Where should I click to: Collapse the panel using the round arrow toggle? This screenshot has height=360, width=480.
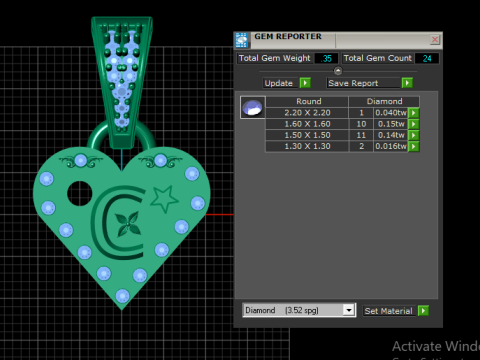click(x=338, y=71)
